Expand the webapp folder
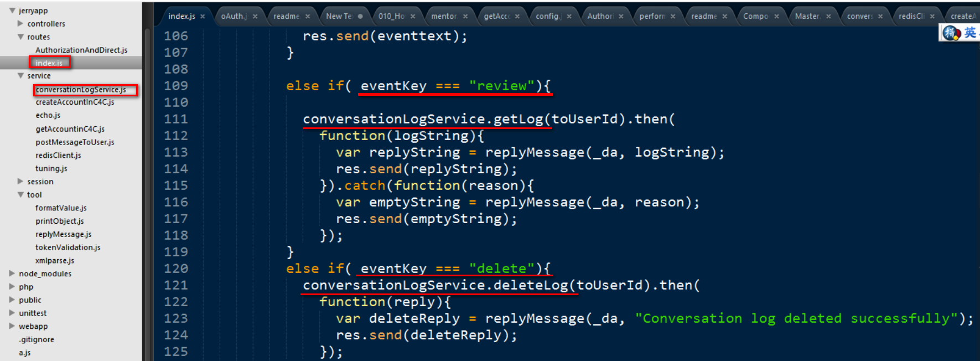 pyautogui.click(x=12, y=327)
